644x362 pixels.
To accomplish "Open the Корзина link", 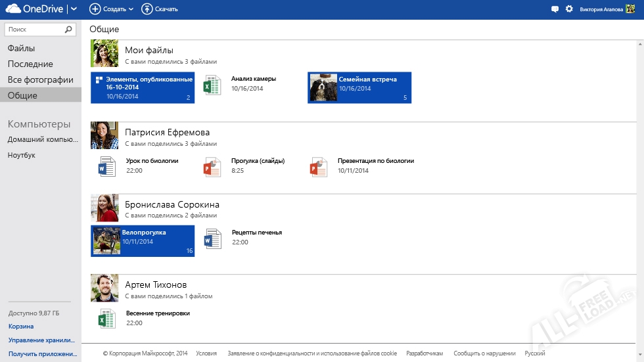I will click(x=21, y=326).
